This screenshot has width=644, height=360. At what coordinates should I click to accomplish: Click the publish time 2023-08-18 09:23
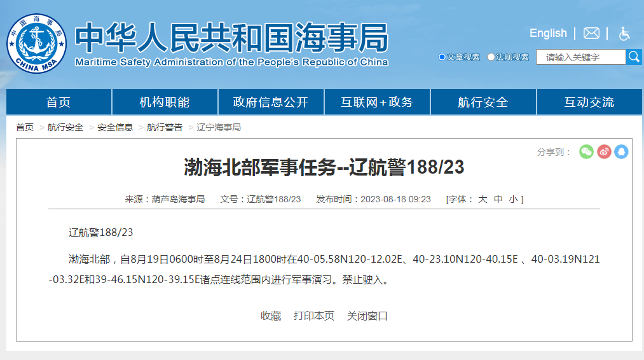pos(395,199)
